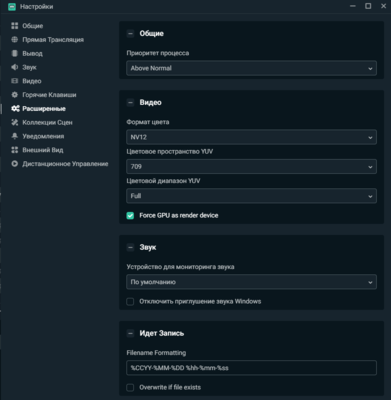
Task: Open Цветовое пространство YUV dropdown showing 709
Action: [252, 166]
